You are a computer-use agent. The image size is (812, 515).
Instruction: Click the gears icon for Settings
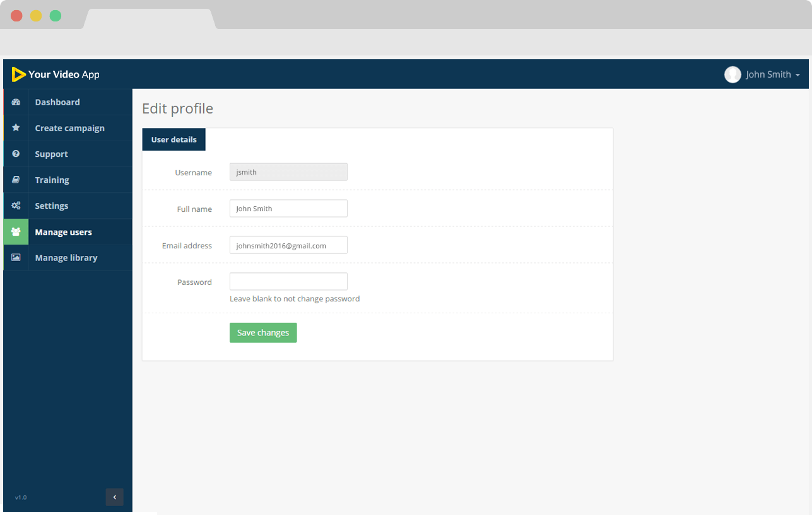coord(16,205)
